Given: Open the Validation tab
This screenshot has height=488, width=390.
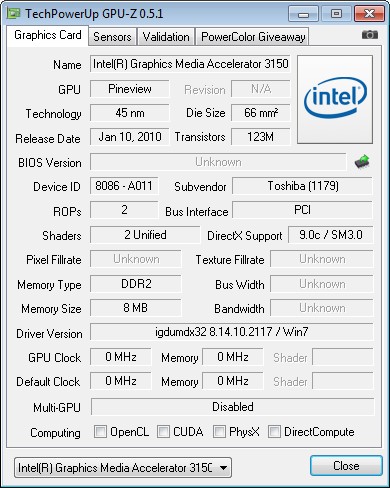Looking at the screenshot, I should pos(166,37).
